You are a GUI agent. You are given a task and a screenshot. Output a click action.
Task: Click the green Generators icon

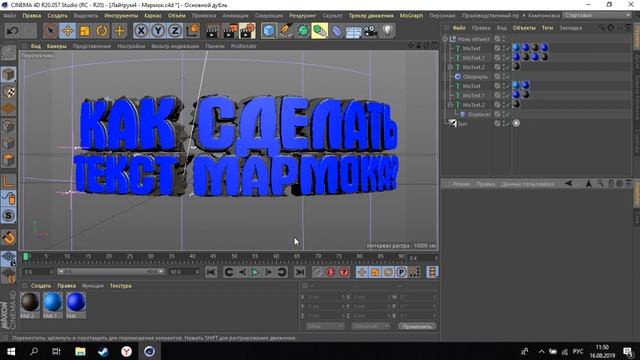point(303,31)
